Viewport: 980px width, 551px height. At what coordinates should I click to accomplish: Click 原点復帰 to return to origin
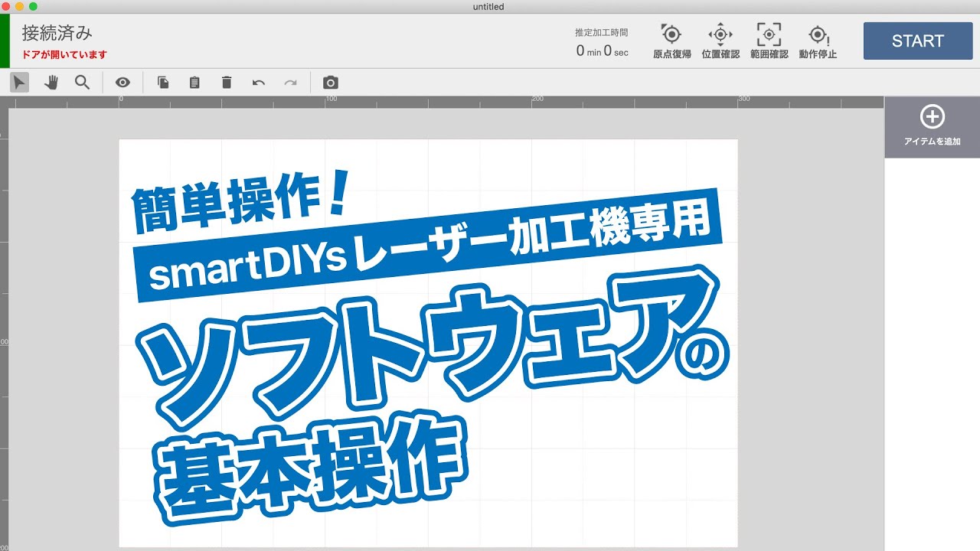click(x=671, y=41)
